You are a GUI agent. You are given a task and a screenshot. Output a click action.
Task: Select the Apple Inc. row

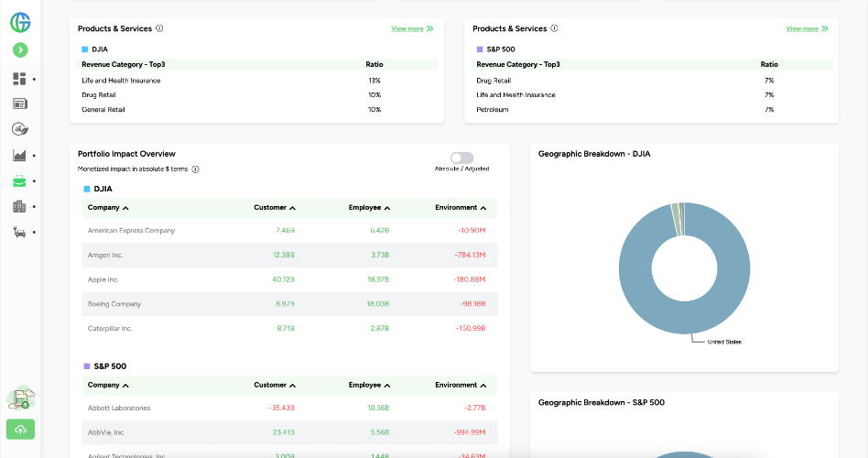[x=289, y=279]
